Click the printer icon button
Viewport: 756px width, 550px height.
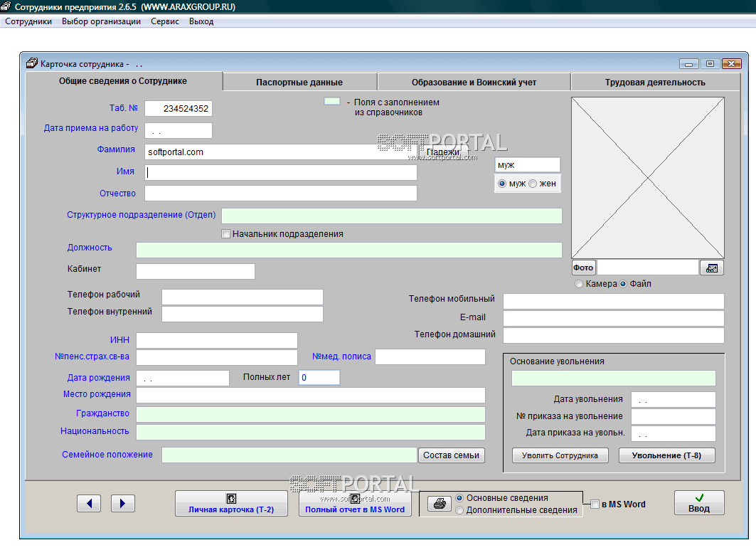click(x=440, y=504)
